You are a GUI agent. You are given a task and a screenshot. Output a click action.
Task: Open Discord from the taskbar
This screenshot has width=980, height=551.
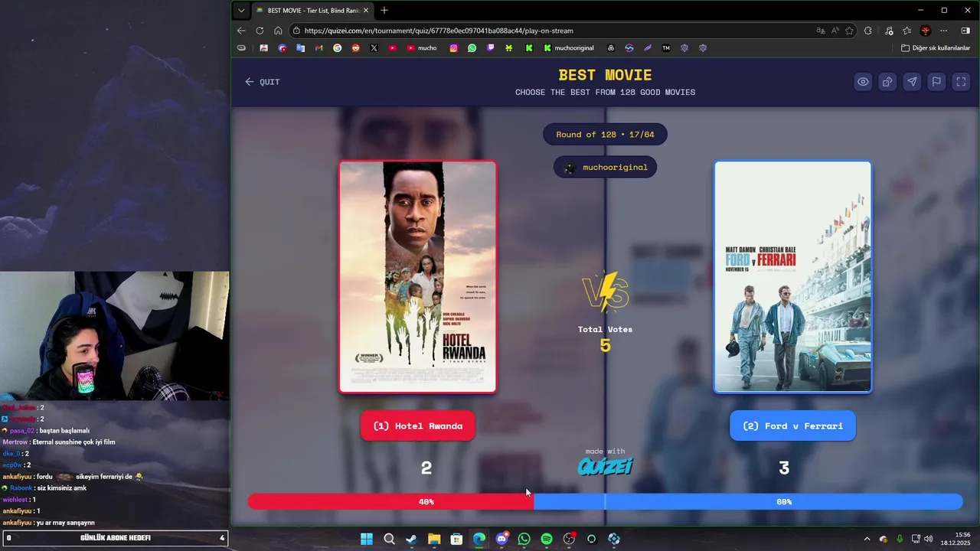pos(501,539)
